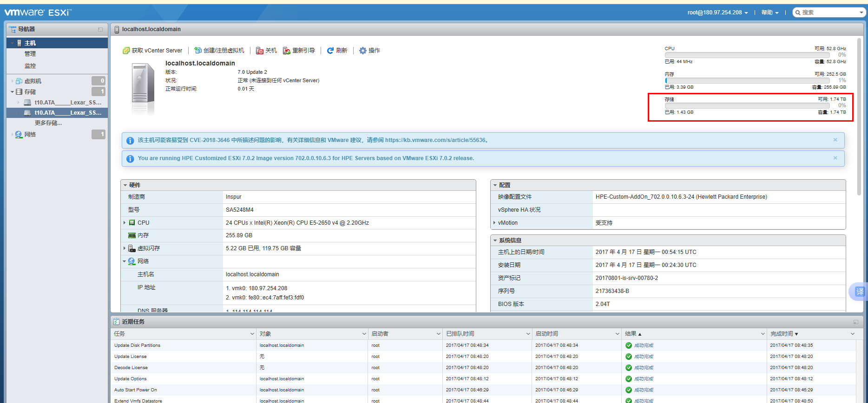Dismiss the CVE-2018-3646 warning banner
The image size is (868, 403).
click(835, 140)
